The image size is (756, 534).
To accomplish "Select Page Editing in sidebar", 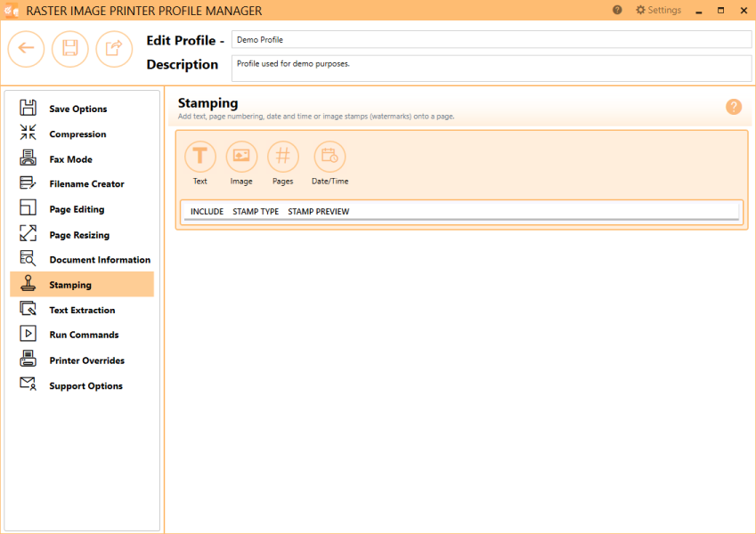I will coord(82,208).
